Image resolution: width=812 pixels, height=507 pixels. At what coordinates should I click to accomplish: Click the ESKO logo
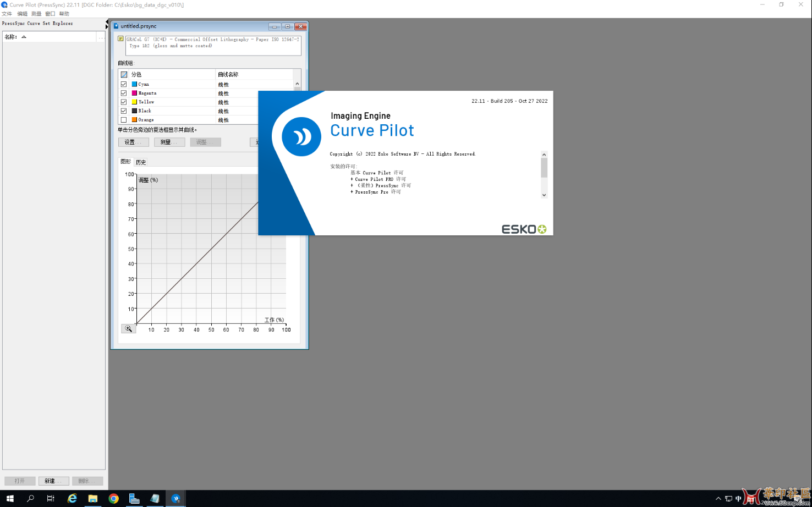point(524,229)
